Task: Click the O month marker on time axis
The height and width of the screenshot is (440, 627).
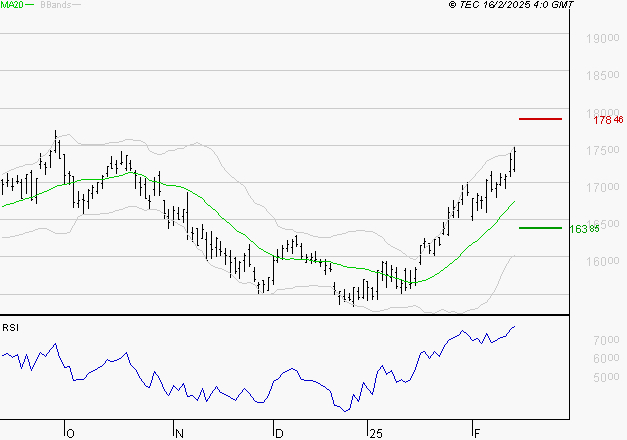Action: (70, 434)
